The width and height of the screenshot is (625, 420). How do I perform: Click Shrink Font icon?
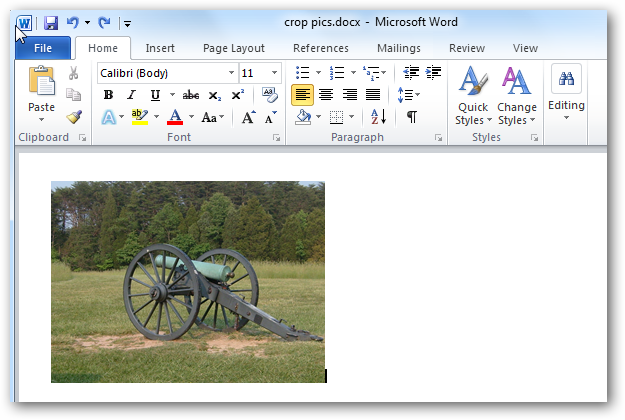click(271, 117)
